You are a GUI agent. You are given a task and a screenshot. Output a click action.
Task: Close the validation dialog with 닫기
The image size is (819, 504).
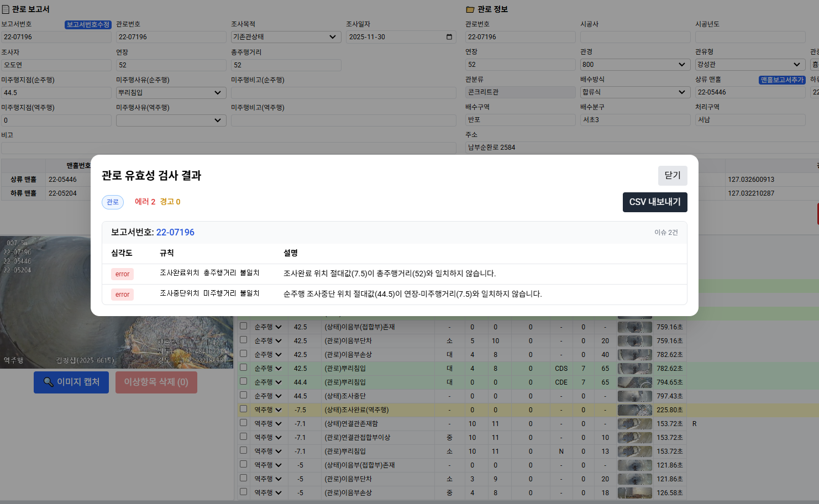tap(672, 176)
